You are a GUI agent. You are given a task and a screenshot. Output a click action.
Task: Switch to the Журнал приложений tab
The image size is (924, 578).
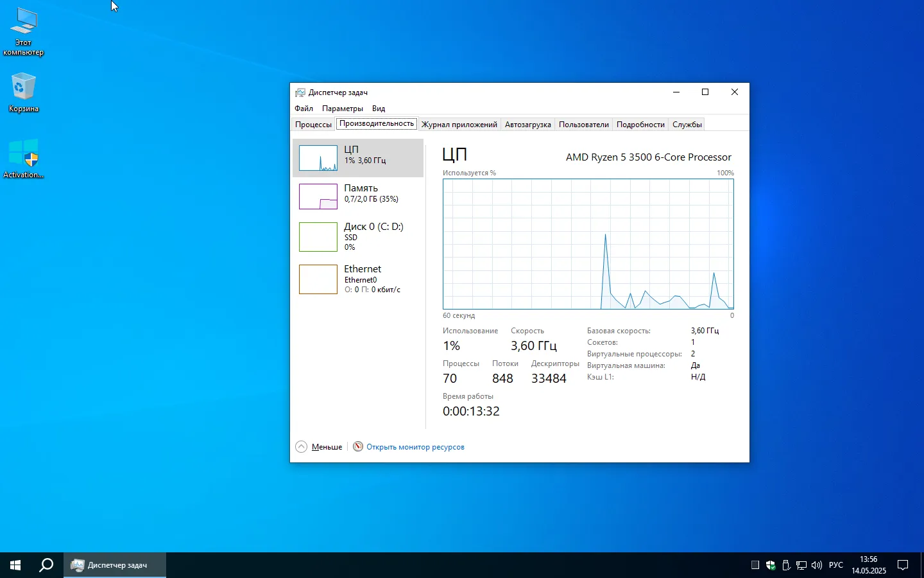pyautogui.click(x=459, y=125)
